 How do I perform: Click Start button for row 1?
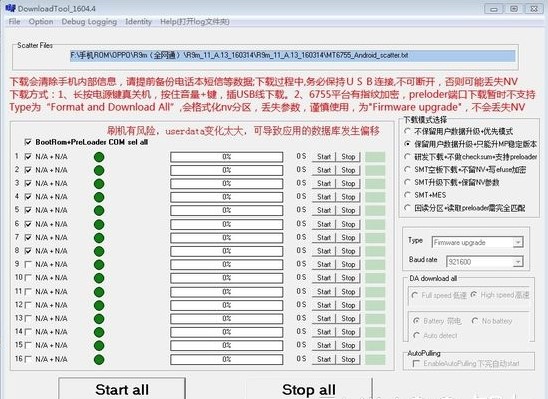pyautogui.click(x=324, y=157)
